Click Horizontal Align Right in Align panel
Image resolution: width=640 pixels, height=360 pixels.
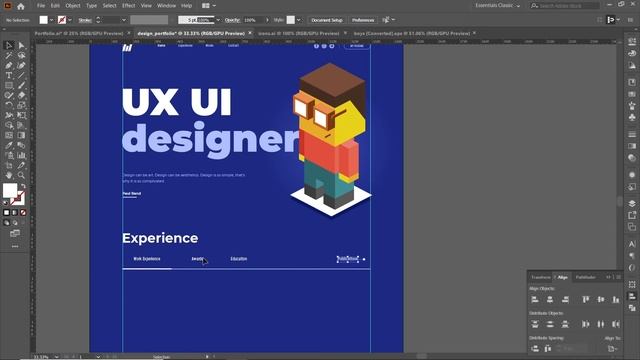(x=565, y=300)
